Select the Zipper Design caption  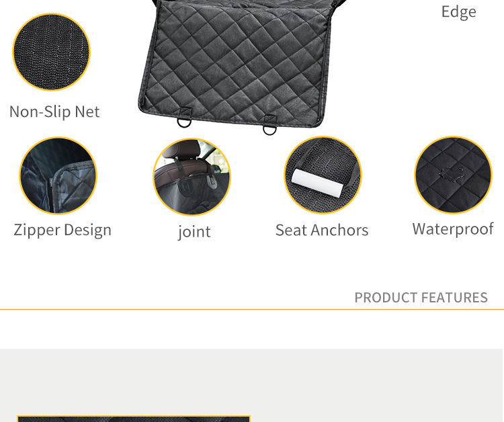coord(62,230)
